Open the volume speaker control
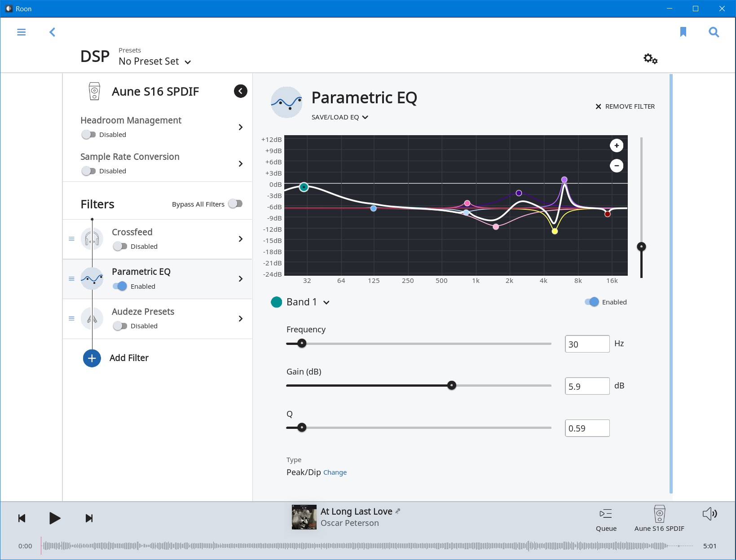736x560 pixels. 710,514
